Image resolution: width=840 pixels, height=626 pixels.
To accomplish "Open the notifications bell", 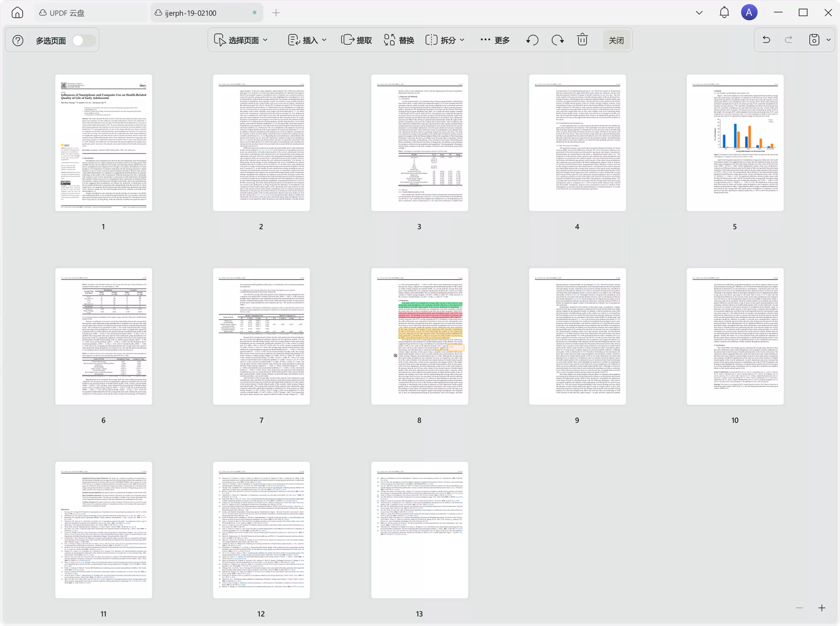I will (x=724, y=12).
